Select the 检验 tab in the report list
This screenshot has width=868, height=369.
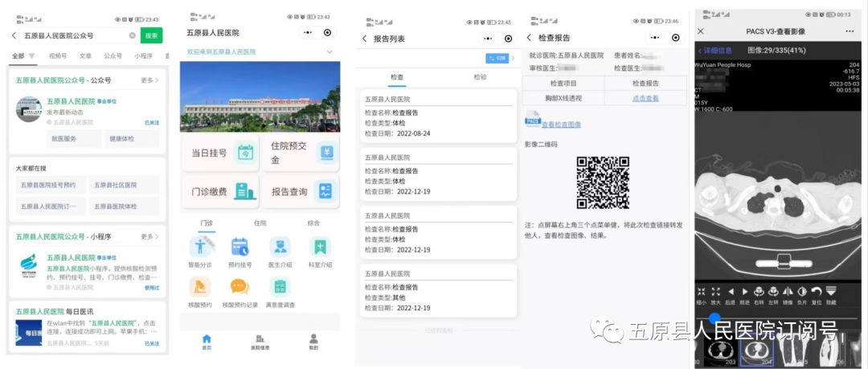click(x=480, y=77)
